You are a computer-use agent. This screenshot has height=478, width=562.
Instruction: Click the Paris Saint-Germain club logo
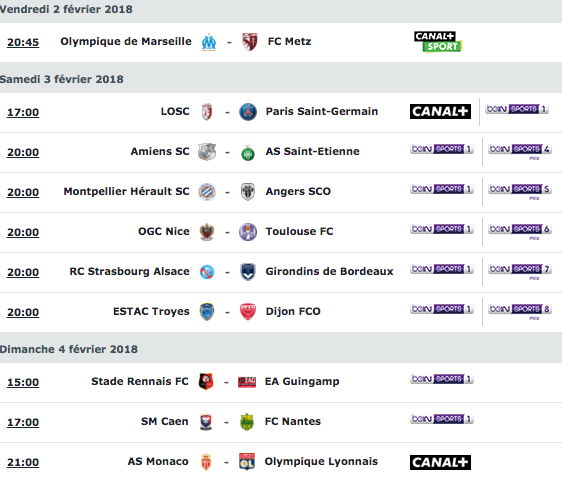tap(248, 112)
